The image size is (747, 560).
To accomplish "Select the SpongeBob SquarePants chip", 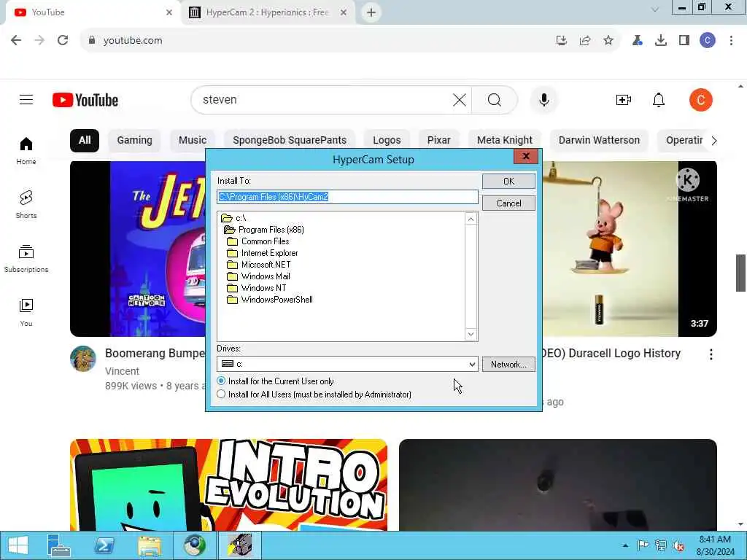I will [x=290, y=141].
